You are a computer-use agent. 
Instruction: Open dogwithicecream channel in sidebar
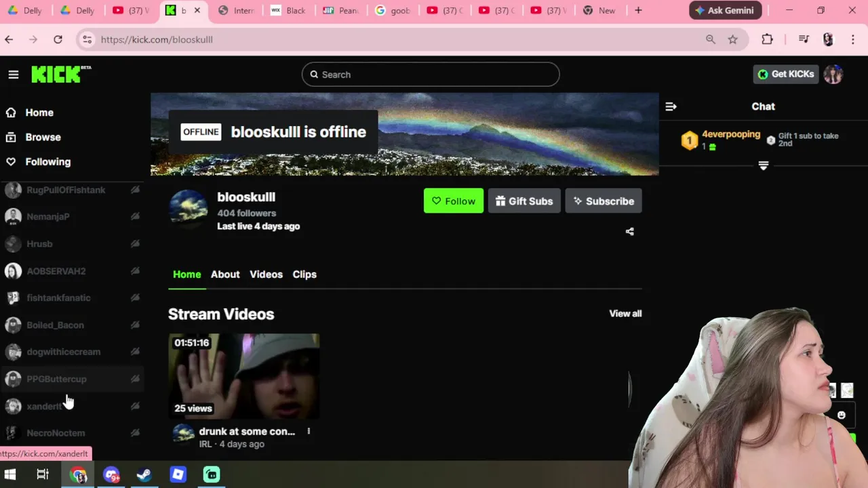73,352
